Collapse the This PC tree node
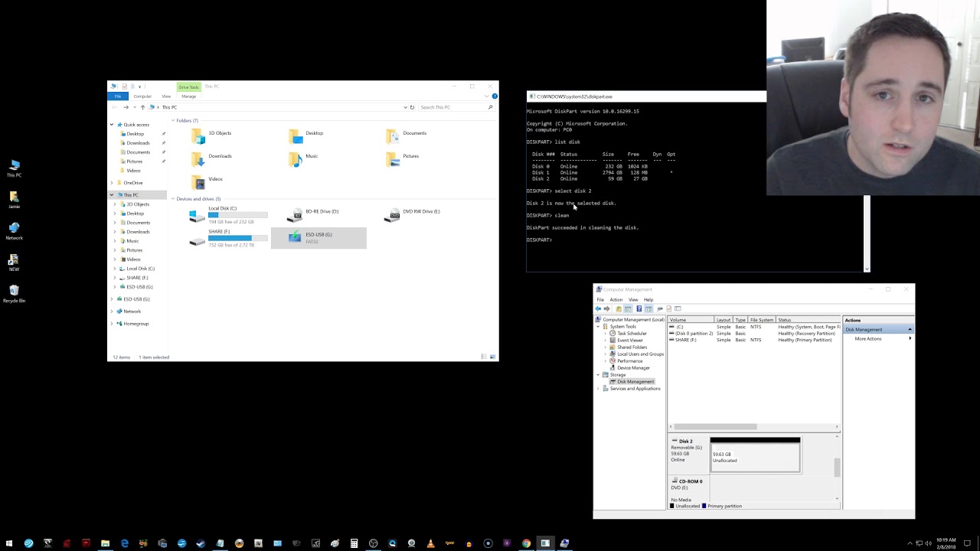Viewport: 980px width, 551px height. click(112, 195)
